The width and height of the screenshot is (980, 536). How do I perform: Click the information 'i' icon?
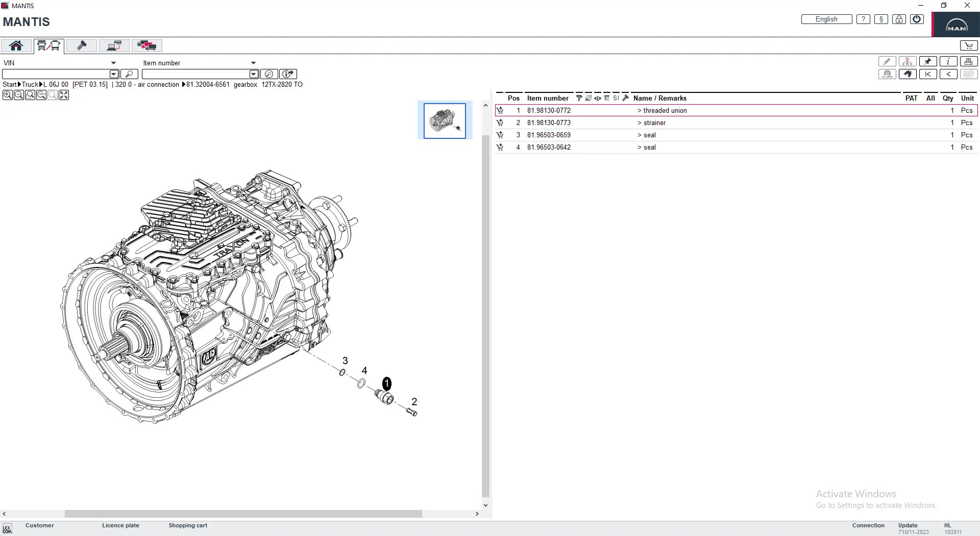click(948, 61)
